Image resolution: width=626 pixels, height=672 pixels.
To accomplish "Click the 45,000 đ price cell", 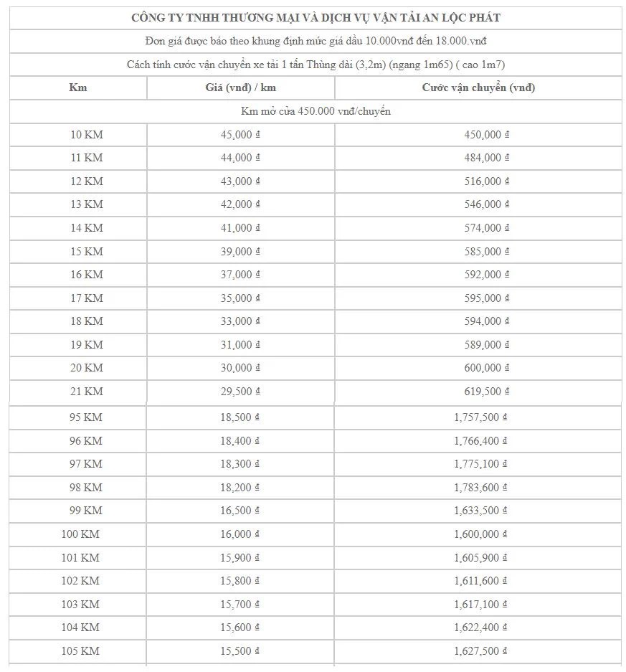I will 240,135.
